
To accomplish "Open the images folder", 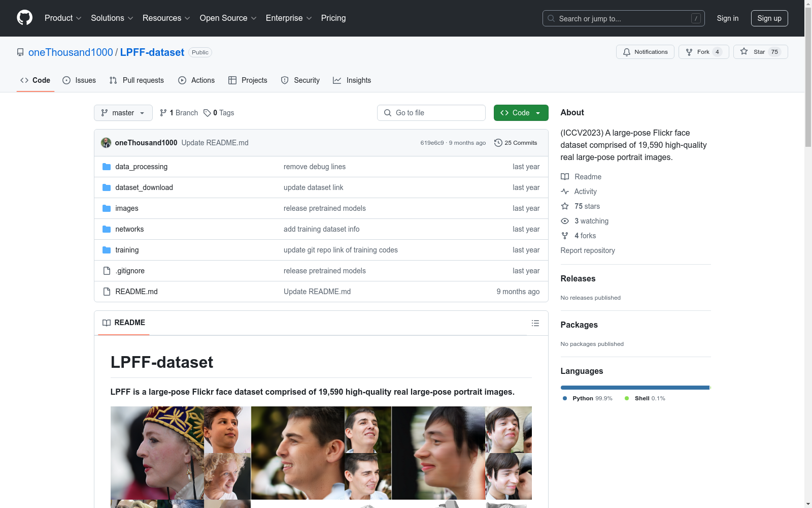I will [127, 208].
